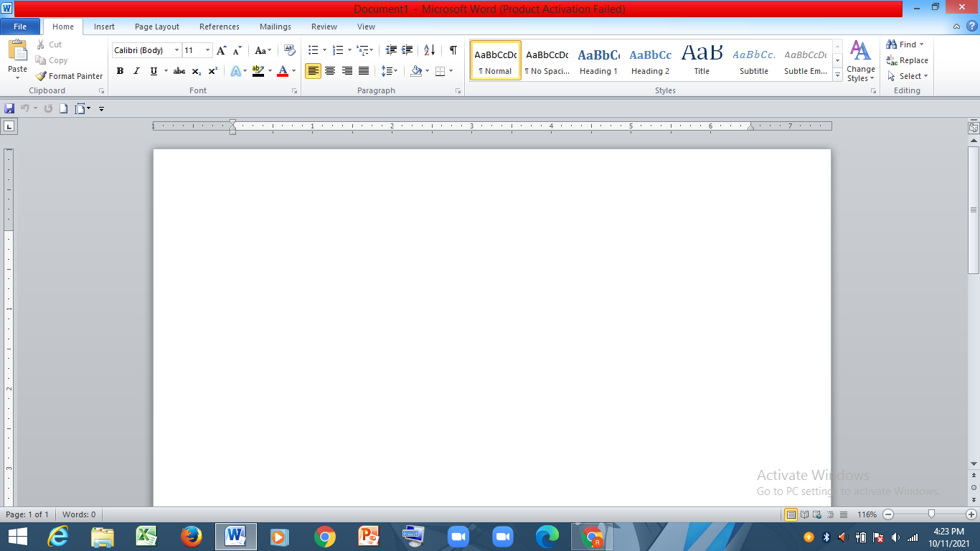Sort text using the A-Z sort icon
Viewport: 980px width, 551px height.
tap(430, 50)
